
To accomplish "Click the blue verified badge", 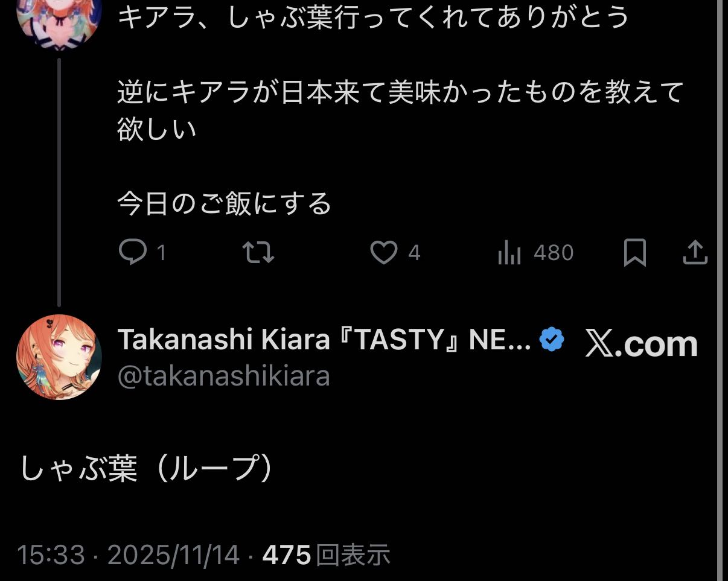I will (x=551, y=341).
